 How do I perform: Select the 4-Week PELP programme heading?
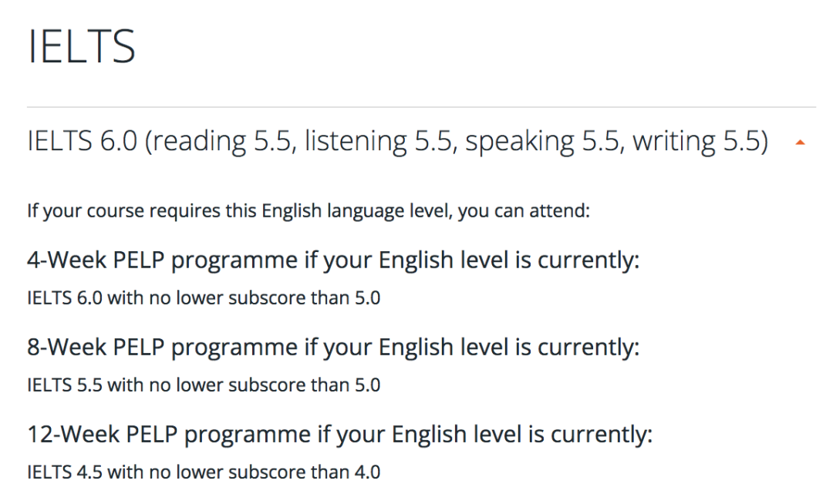(333, 260)
